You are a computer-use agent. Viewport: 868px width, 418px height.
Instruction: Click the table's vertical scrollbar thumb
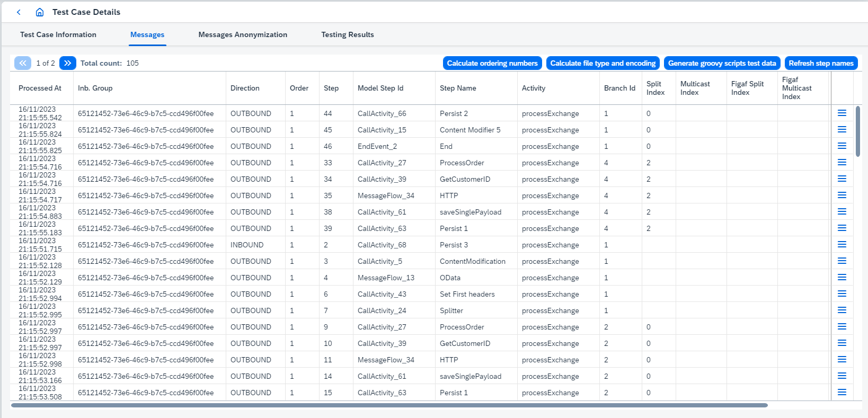click(858, 131)
